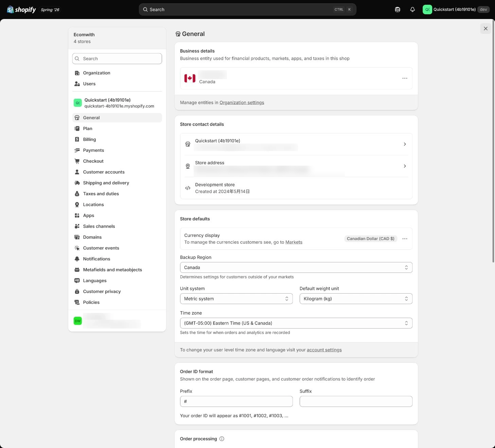Expand the Quickstart (4b19101e) contact row chevron
Viewport: 495px width, 448px height.
(x=405, y=144)
